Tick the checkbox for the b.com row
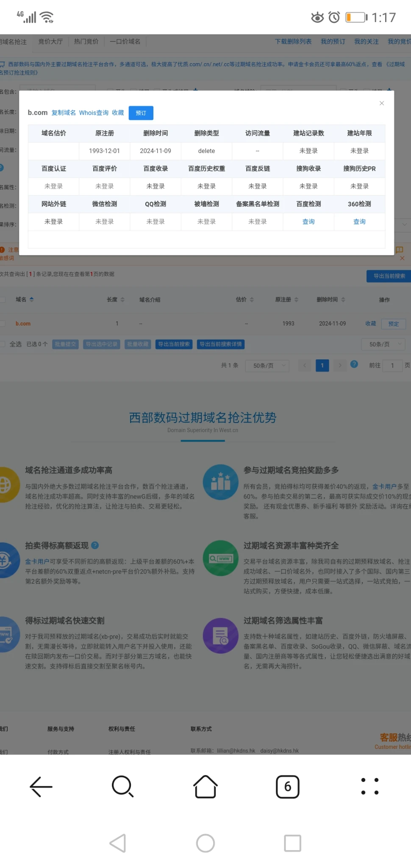411x868 pixels. (3, 324)
